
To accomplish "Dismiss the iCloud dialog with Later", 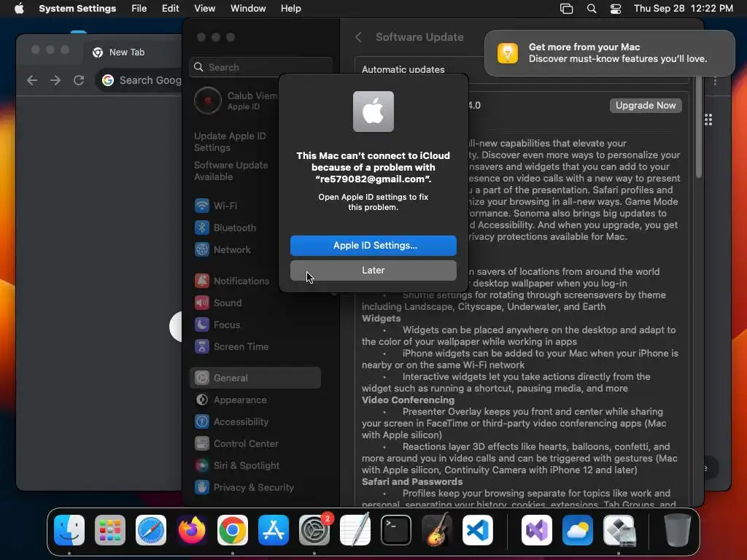I will [373, 270].
